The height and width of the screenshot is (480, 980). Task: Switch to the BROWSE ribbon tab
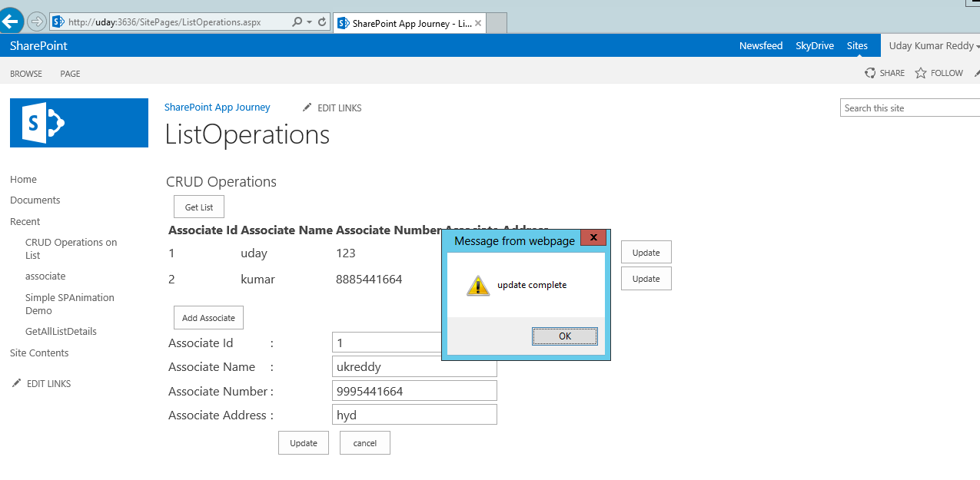26,74
